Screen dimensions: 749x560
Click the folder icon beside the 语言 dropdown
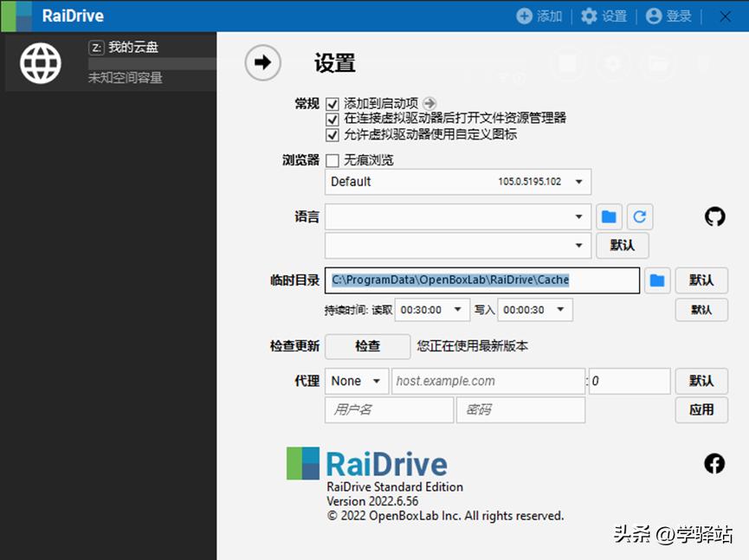(609, 216)
